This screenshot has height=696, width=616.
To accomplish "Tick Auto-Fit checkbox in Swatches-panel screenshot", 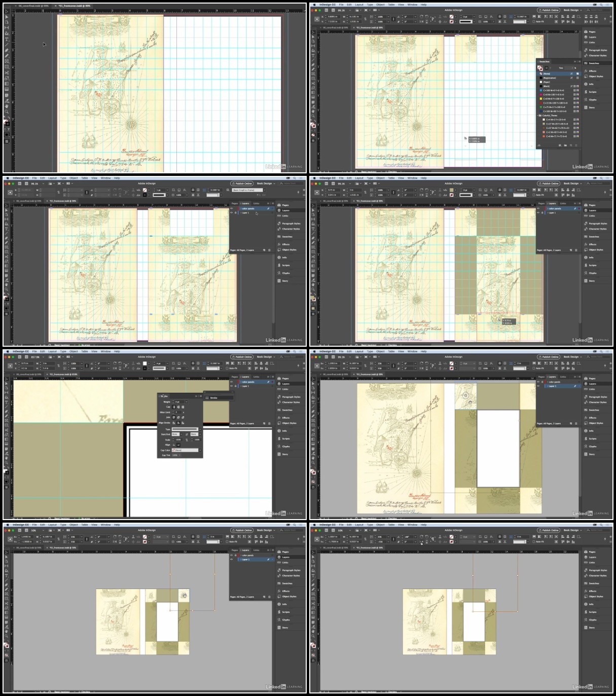I will tap(534, 21).
